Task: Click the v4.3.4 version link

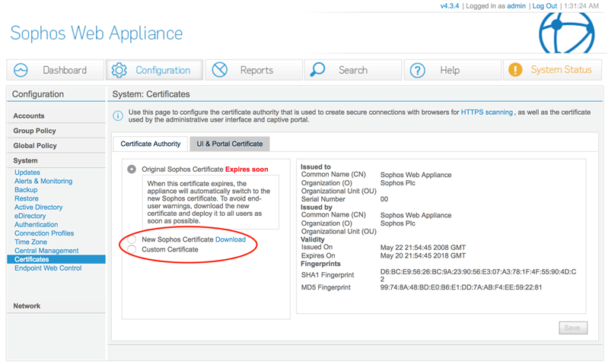Action: click(x=450, y=6)
